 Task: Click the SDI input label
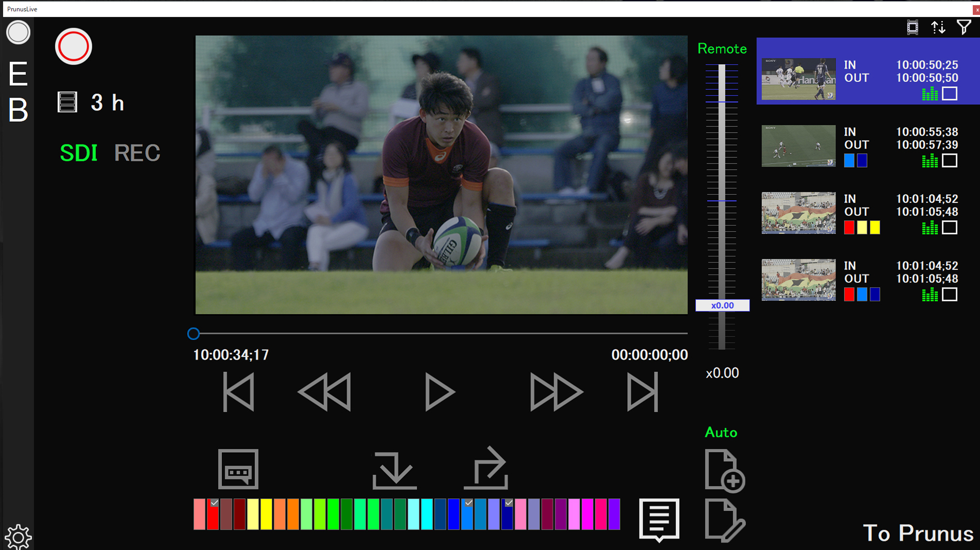[78, 153]
